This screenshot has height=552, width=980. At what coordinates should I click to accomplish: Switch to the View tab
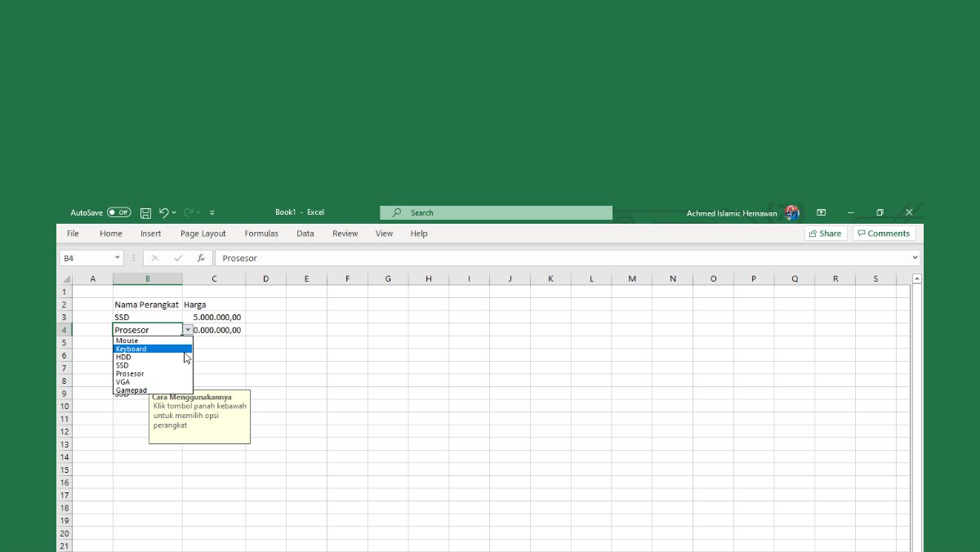click(x=384, y=234)
